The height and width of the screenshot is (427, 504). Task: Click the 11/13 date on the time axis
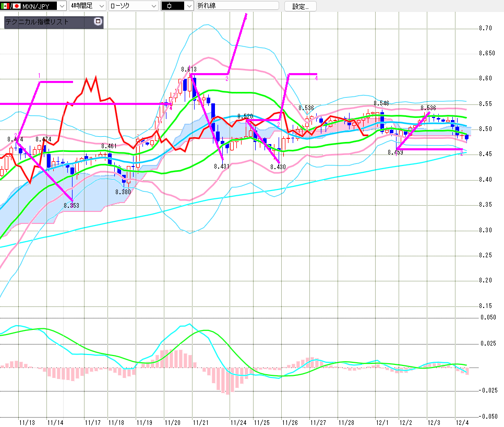[x=27, y=421]
